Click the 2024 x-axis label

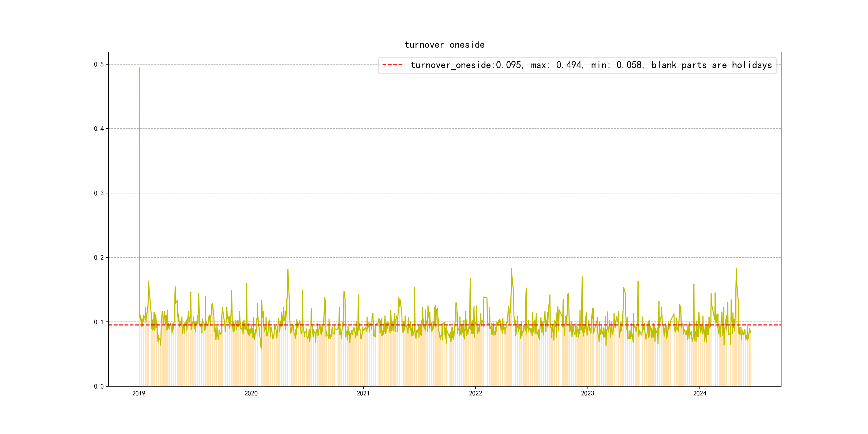(699, 393)
